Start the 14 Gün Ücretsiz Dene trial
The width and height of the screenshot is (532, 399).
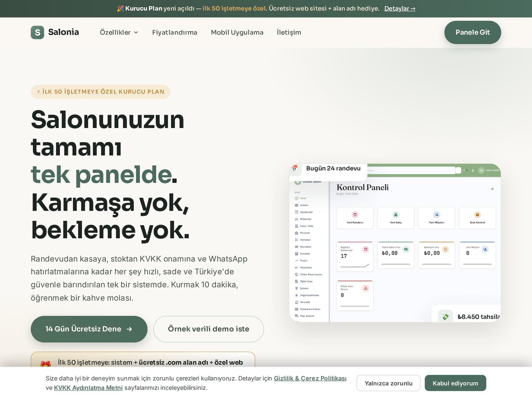(89, 329)
